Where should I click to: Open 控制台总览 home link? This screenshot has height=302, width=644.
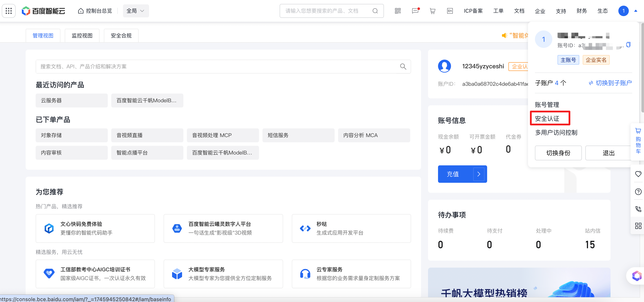[95, 11]
